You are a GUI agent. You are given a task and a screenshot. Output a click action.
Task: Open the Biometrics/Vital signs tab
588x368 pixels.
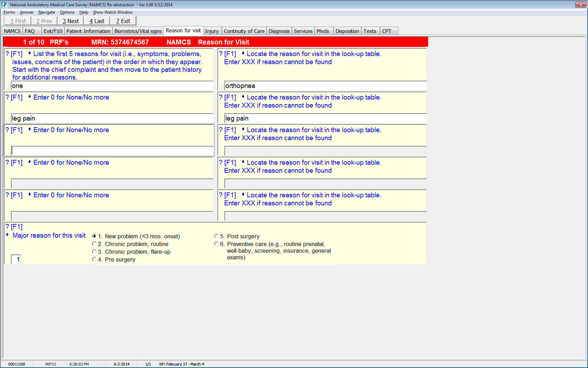[x=138, y=31]
